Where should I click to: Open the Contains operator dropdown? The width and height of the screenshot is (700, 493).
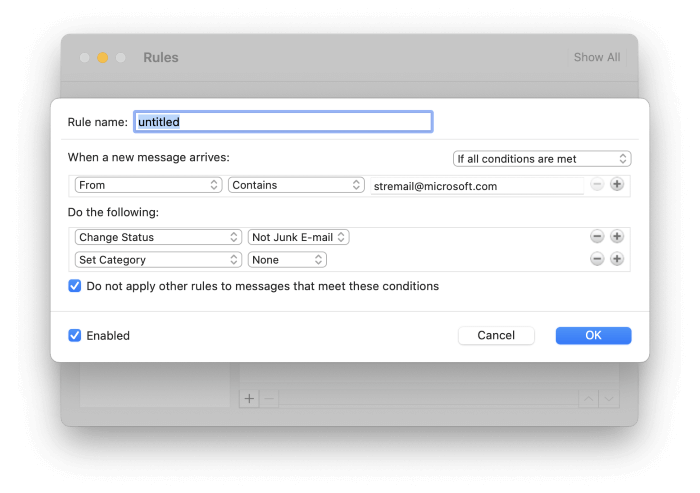pos(296,185)
